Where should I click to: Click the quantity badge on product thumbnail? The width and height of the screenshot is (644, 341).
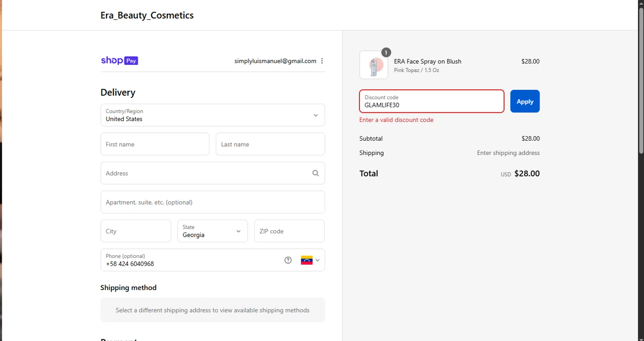(x=386, y=53)
